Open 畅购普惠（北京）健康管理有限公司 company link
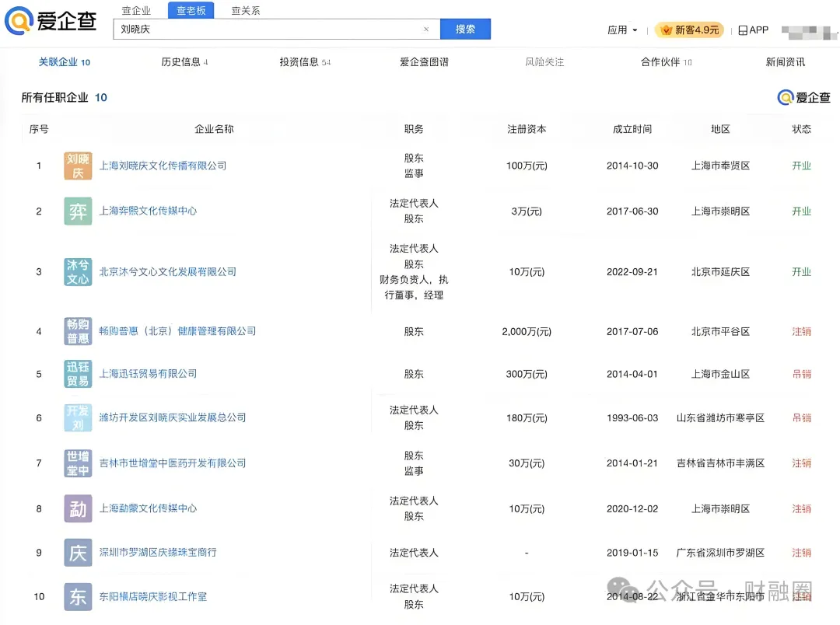Viewport: 840px width, 625px height. tap(177, 331)
